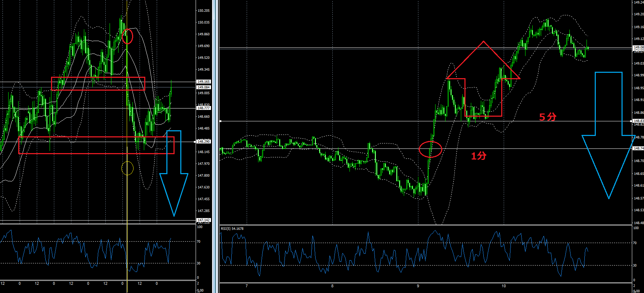
Task: Click the boxed 149.084 current price tag
Action: point(204,87)
